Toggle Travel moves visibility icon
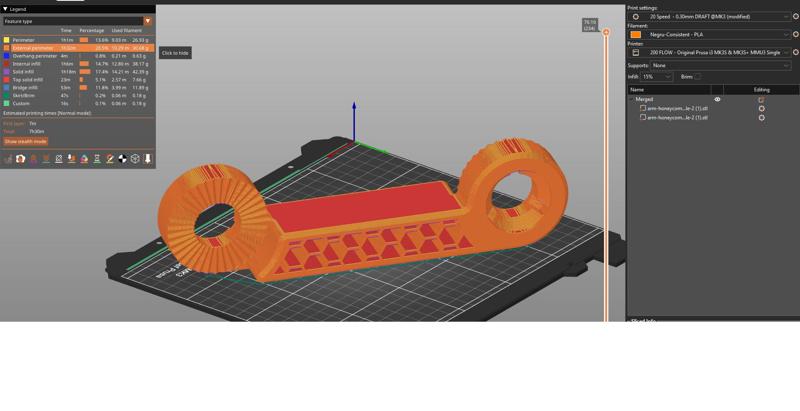The width and height of the screenshot is (800, 411). 8,159
